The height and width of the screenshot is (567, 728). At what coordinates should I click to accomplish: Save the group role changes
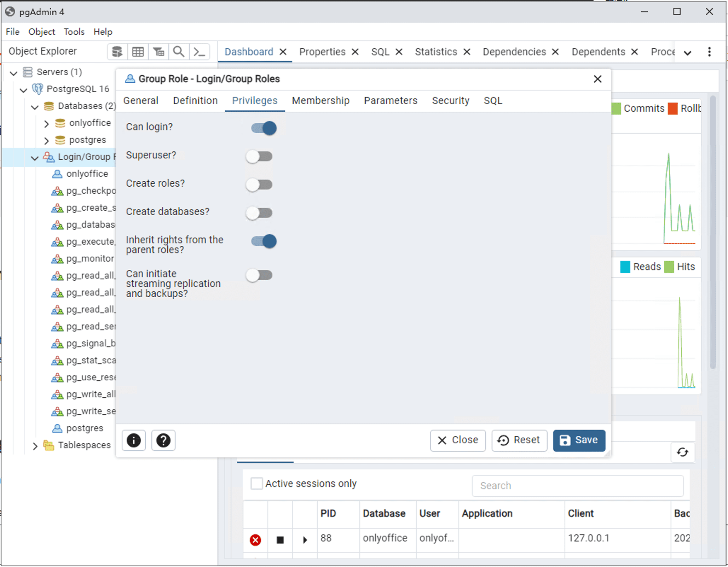[579, 440]
